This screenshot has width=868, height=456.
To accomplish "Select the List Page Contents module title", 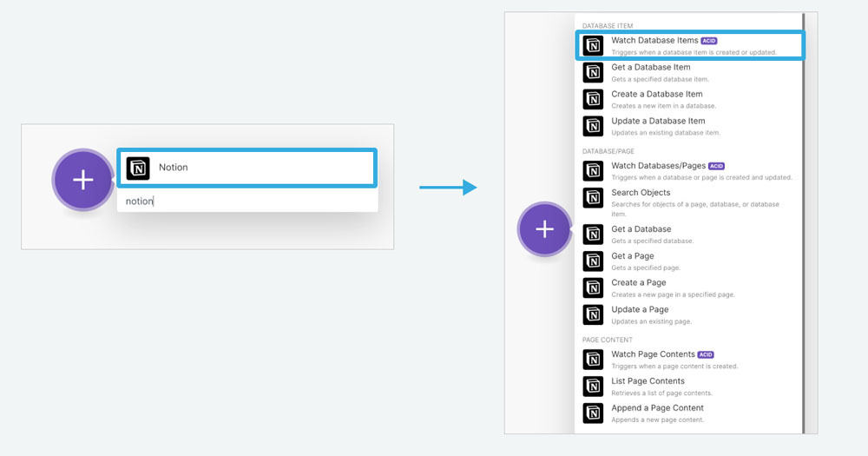I will click(648, 381).
